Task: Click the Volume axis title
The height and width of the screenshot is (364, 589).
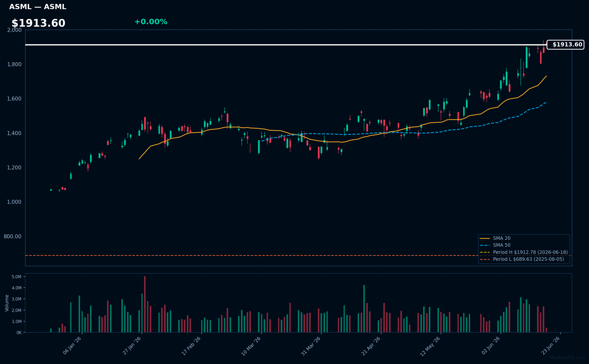Action: point(7,303)
